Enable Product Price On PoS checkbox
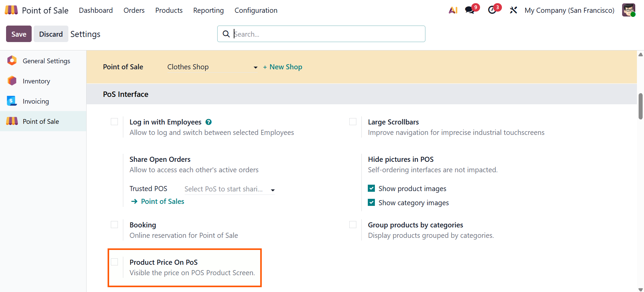Viewport: 644px width, 292px height. 115,262
